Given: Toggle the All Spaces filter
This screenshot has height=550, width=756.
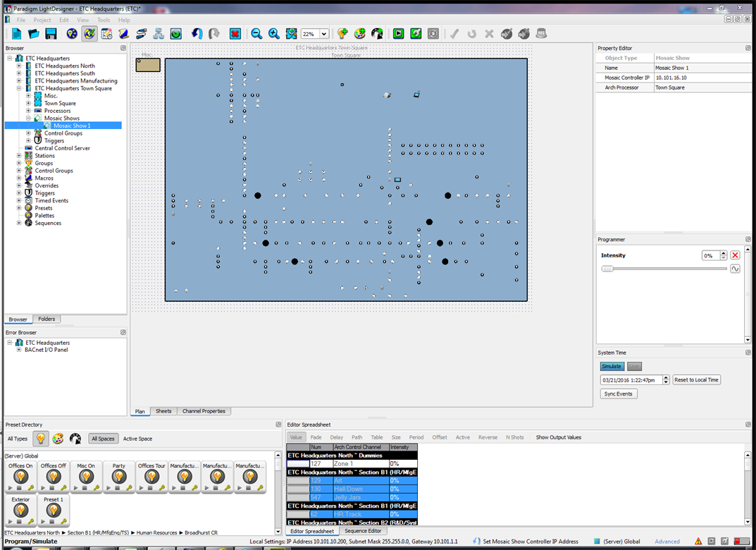Looking at the screenshot, I should tap(104, 439).
